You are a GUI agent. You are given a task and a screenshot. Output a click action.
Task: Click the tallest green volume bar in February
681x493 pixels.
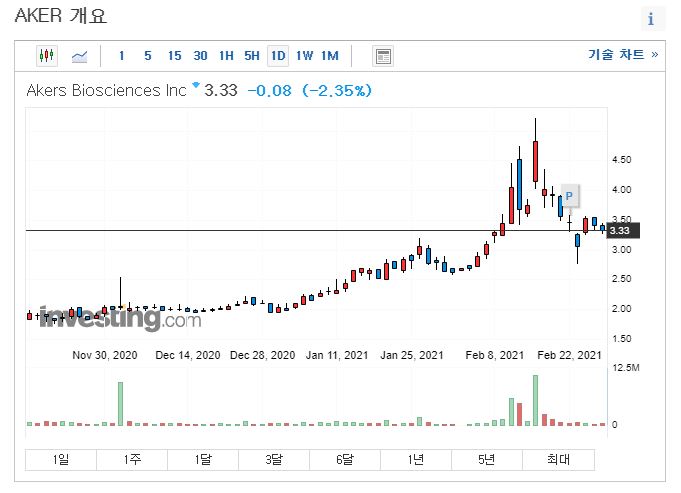pyautogui.click(x=536, y=400)
